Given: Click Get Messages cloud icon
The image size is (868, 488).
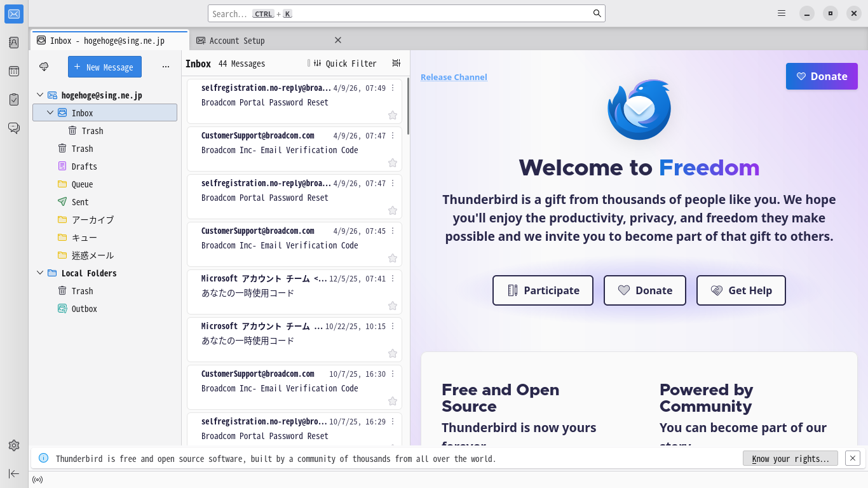Looking at the screenshot, I should click(x=44, y=67).
